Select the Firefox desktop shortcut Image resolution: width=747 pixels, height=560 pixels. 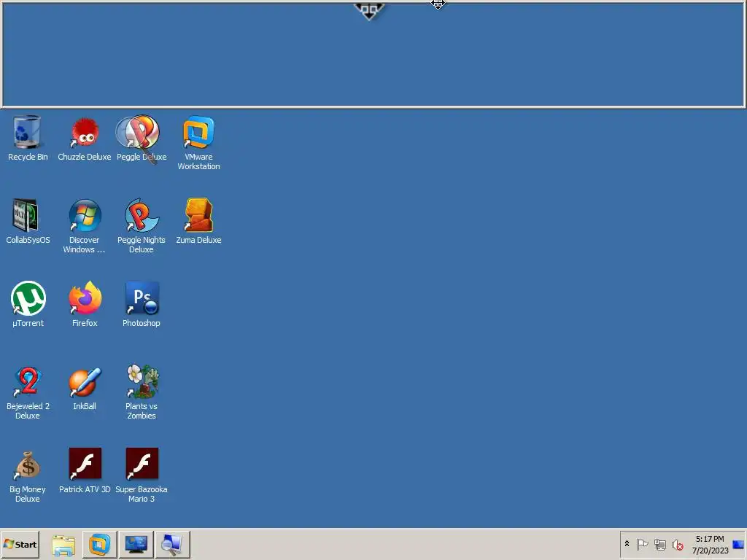(x=85, y=304)
